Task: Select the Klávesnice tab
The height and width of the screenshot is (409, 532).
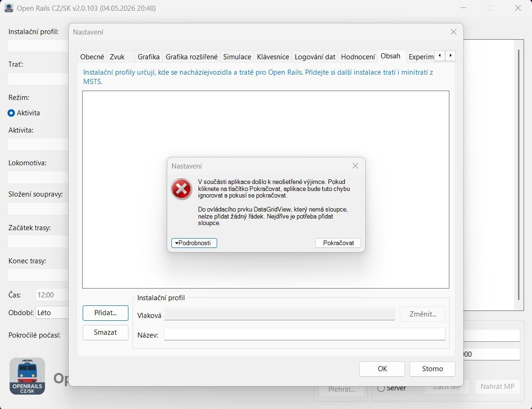Action: tap(273, 56)
